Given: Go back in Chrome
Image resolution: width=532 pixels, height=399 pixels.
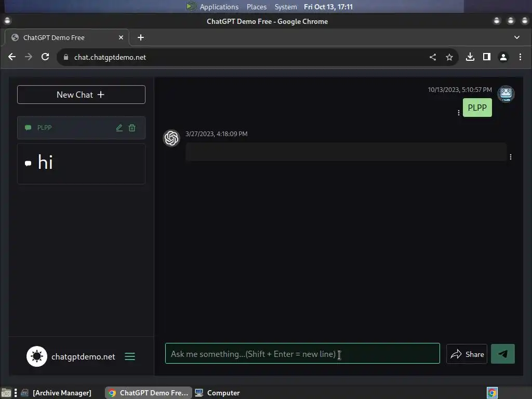Looking at the screenshot, I should tap(12, 57).
